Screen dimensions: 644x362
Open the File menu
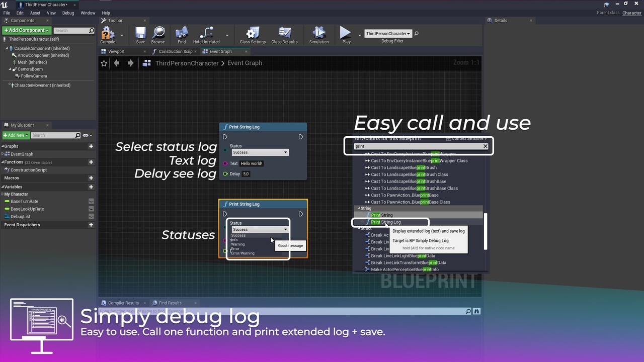(x=7, y=13)
